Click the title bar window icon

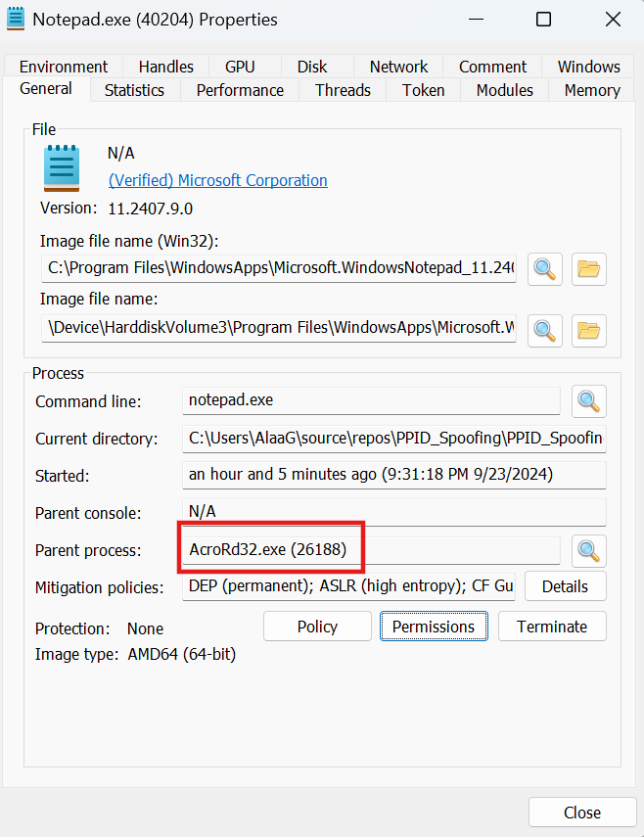[x=16, y=19]
